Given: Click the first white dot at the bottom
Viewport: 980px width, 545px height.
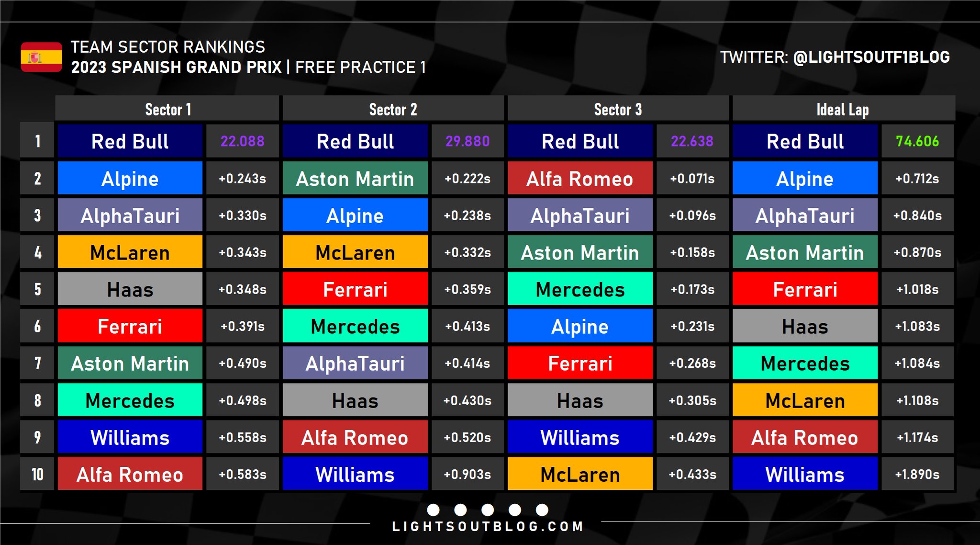Looking at the screenshot, I should [433, 510].
